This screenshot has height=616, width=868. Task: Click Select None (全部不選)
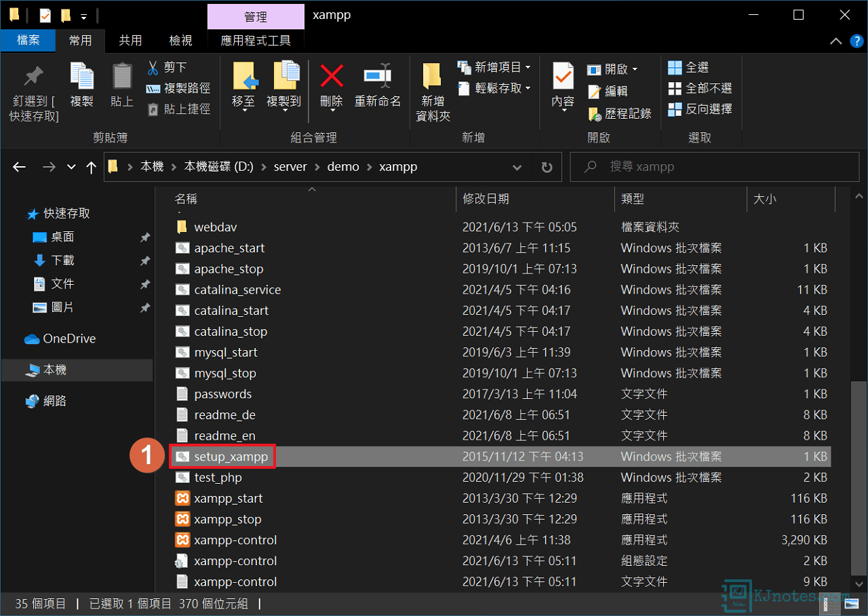point(700,88)
